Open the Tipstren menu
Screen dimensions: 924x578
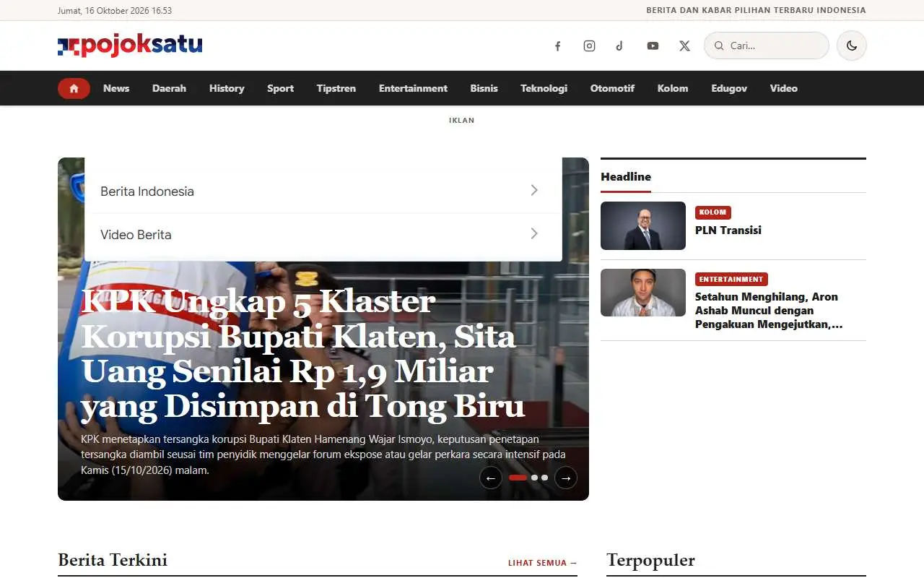point(336,88)
